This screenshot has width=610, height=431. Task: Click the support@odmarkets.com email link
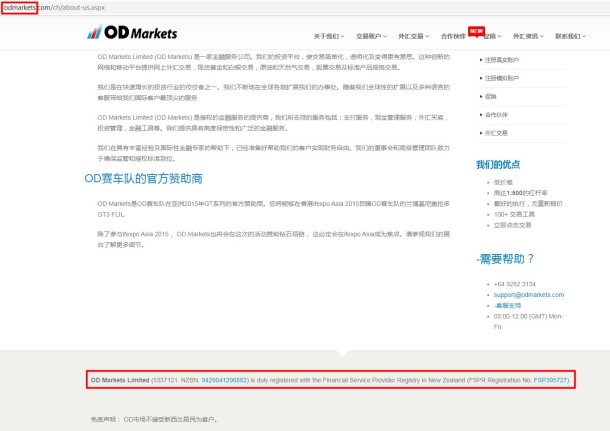(x=529, y=295)
